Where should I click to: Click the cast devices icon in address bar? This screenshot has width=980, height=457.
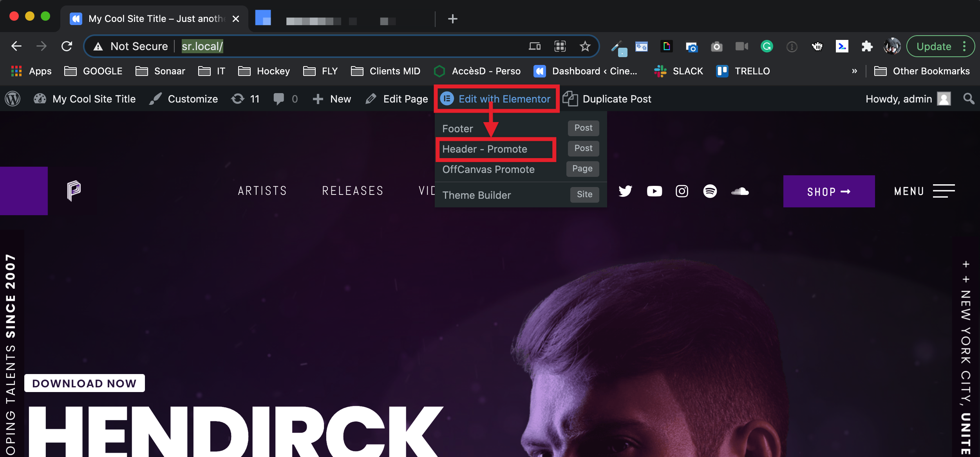535,46
